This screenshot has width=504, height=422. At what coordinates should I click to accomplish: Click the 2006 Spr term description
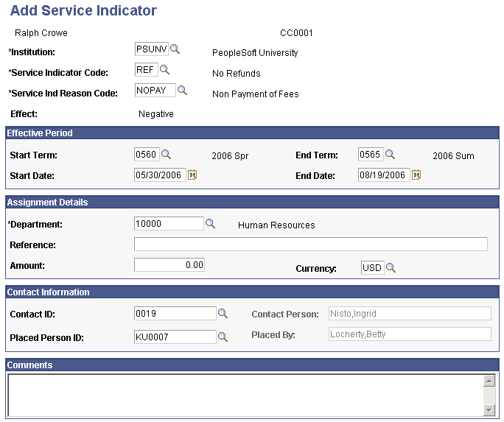tap(230, 156)
